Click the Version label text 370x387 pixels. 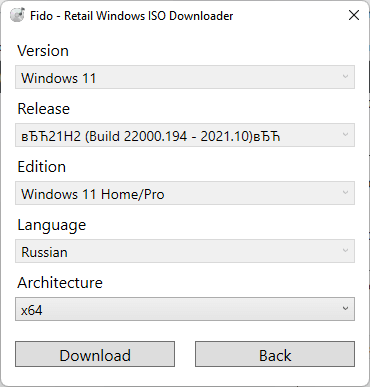[x=43, y=51]
